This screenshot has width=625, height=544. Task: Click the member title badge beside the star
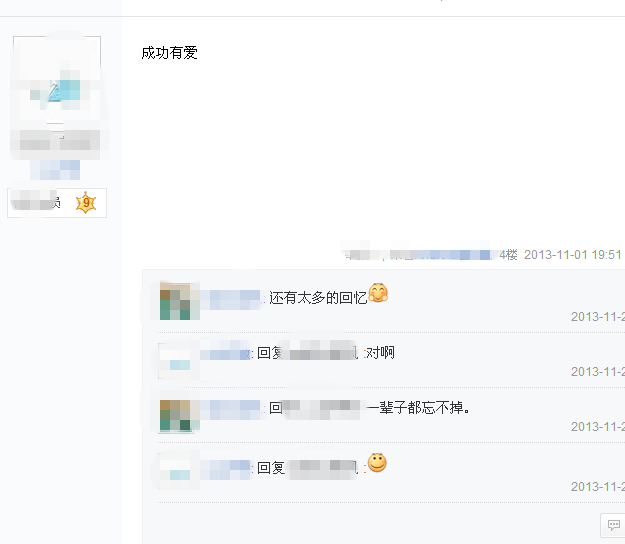point(36,203)
